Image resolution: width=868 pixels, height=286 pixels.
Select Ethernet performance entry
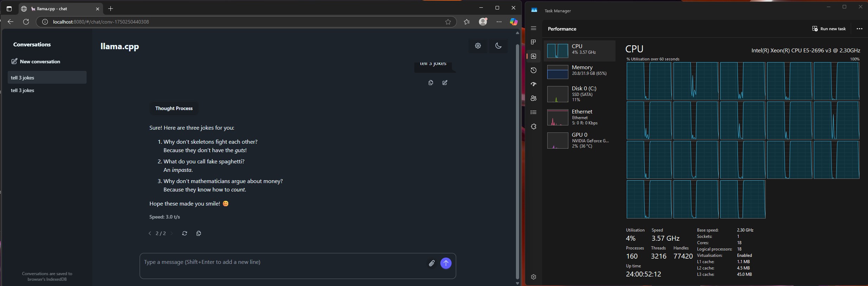580,117
